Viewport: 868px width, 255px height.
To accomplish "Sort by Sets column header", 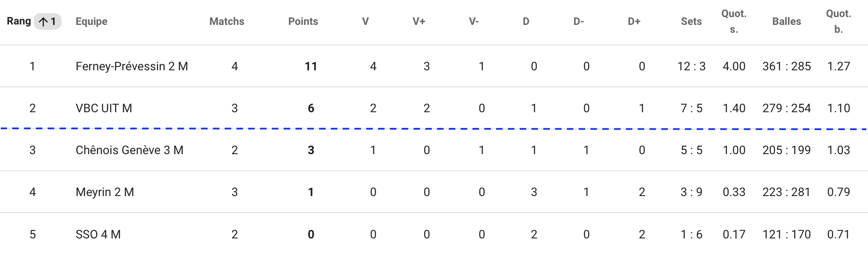I will pos(691,21).
